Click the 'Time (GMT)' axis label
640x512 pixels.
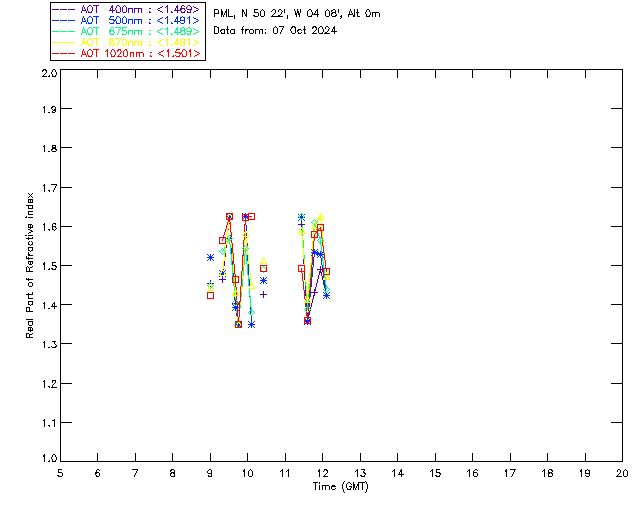340,487
